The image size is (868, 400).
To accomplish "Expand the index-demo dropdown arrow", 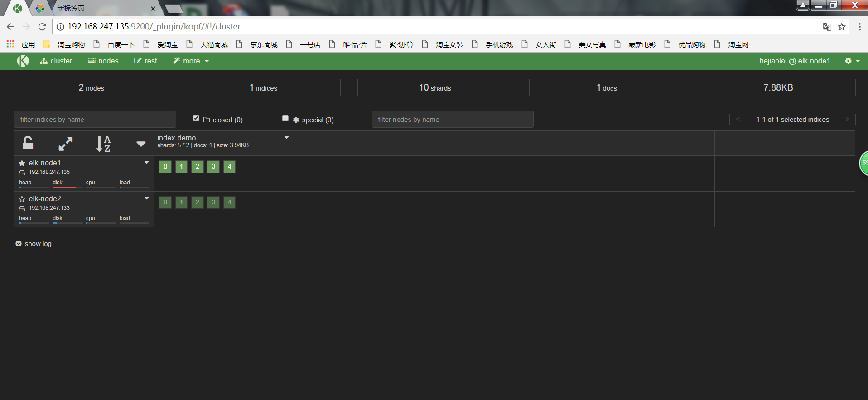I will click(286, 138).
